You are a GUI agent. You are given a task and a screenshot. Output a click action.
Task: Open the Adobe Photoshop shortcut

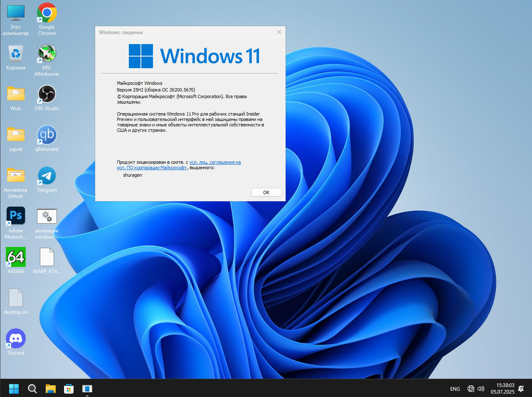coord(16,223)
